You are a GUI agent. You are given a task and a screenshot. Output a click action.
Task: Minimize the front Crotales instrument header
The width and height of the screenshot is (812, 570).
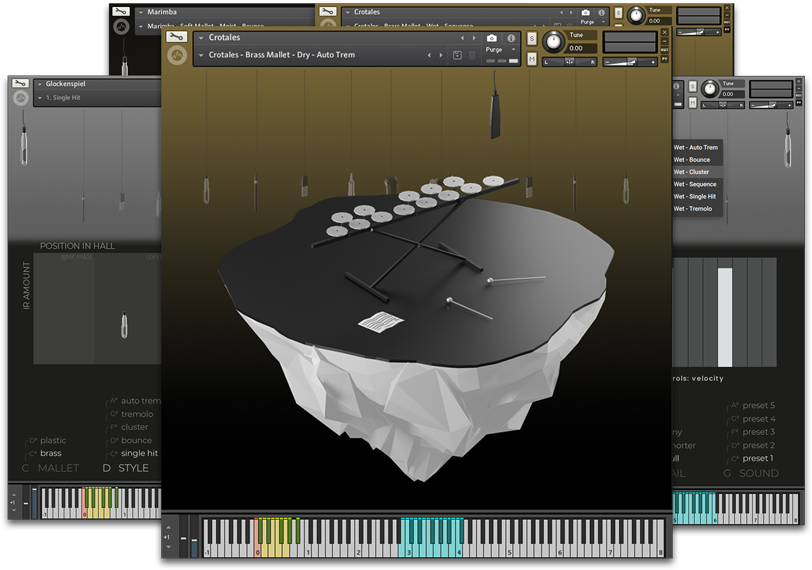[x=664, y=41]
